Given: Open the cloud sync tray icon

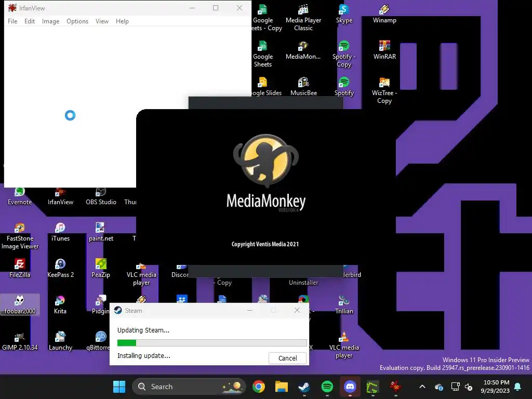Looking at the screenshot, I should pos(438,387).
